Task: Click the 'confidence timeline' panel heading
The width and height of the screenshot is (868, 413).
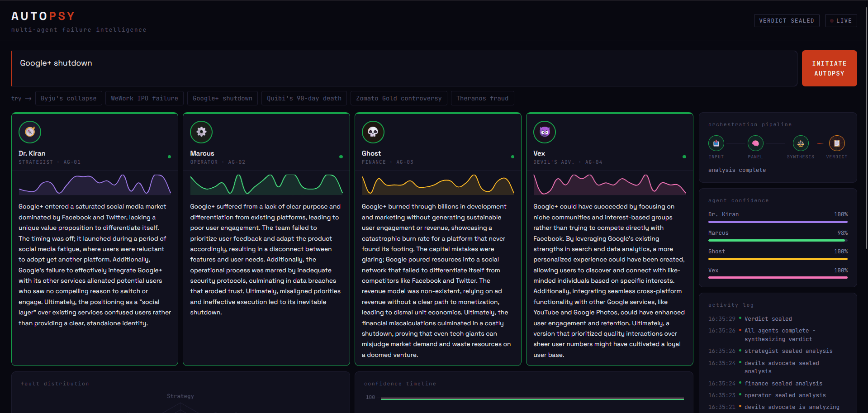Action: (x=400, y=384)
